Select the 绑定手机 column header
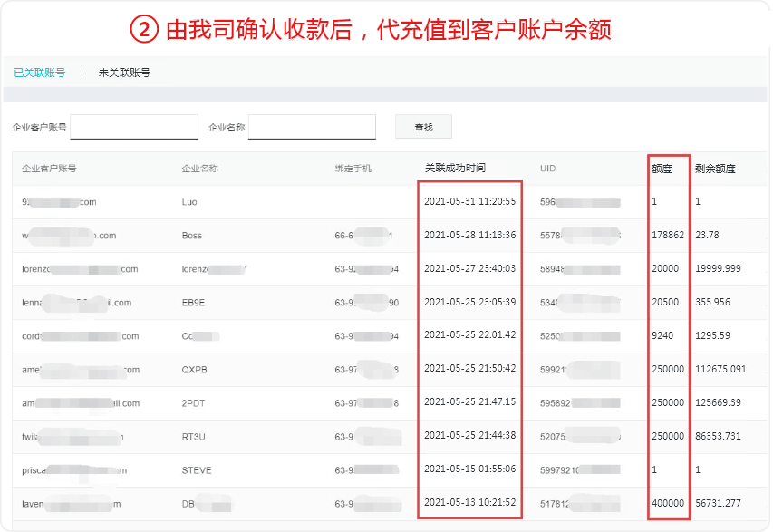Screen dimensions: 773x532 point(353,169)
